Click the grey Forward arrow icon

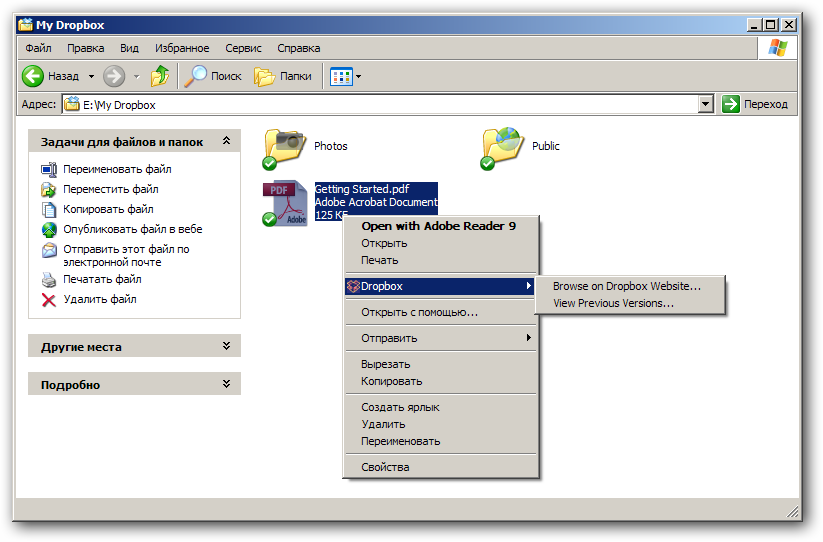tap(114, 76)
